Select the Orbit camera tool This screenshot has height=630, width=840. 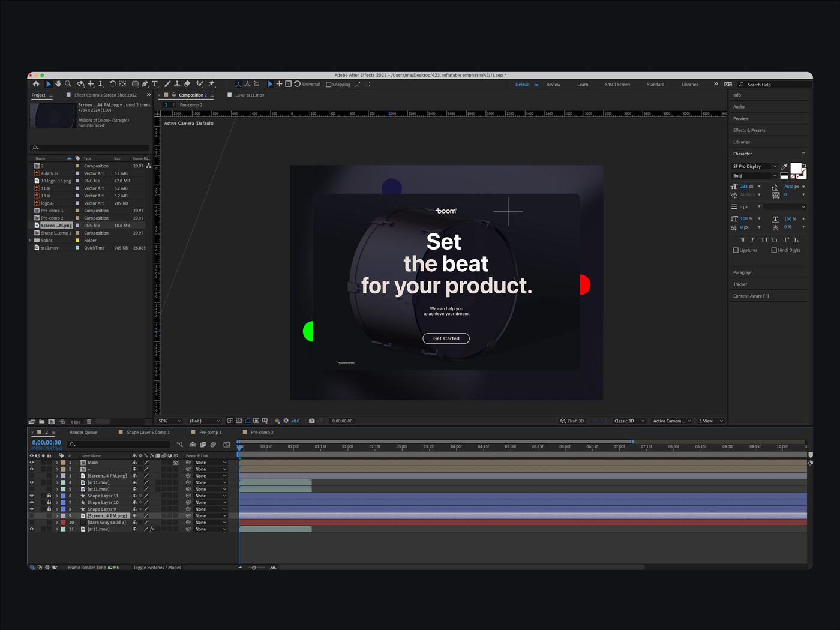coord(80,84)
